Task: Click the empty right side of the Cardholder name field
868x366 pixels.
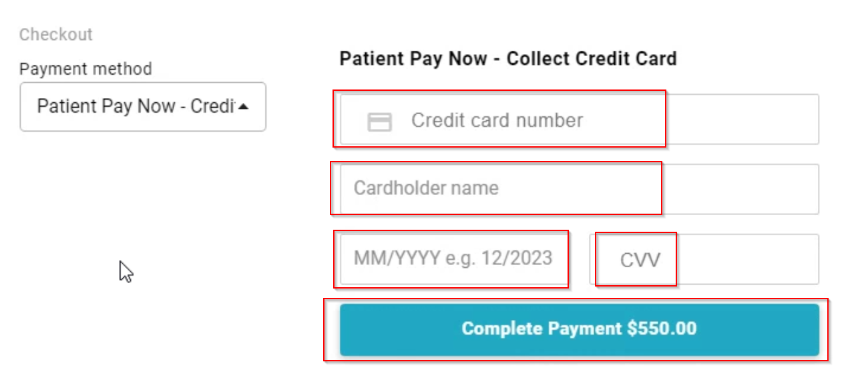Action: pyautogui.click(x=741, y=189)
